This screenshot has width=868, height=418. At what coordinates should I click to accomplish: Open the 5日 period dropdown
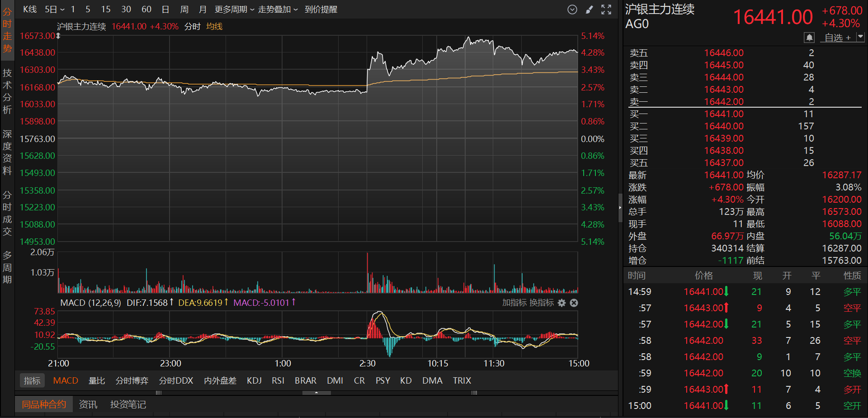point(55,9)
